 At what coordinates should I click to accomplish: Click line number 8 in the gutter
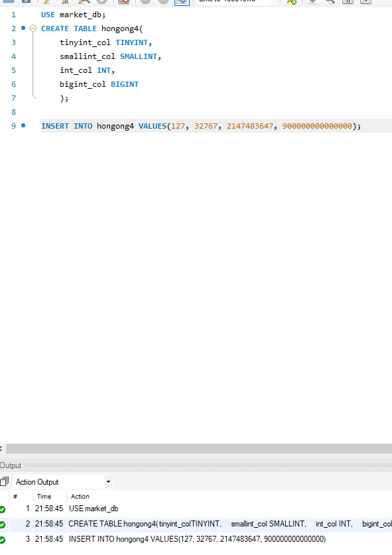coord(13,112)
